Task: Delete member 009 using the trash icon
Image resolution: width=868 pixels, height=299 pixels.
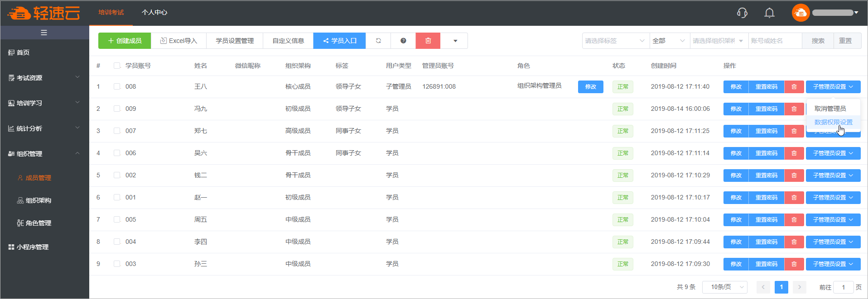Action: click(794, 109)
